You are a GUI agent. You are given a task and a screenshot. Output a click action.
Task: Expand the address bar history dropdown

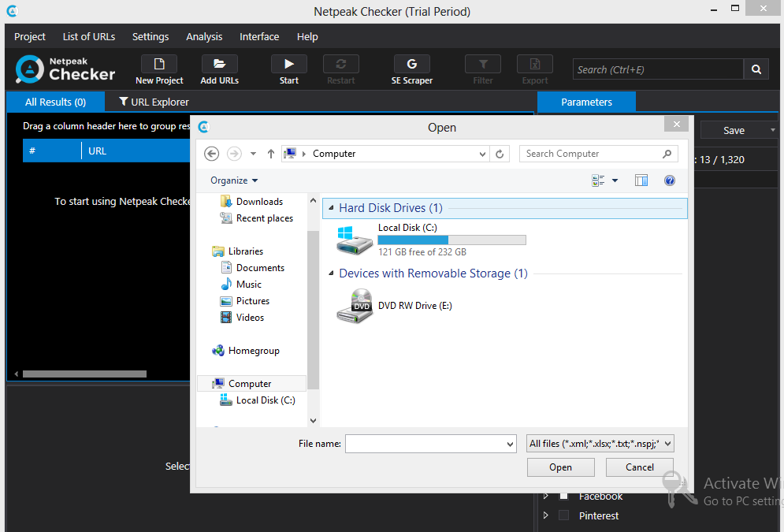coord(482,154)
